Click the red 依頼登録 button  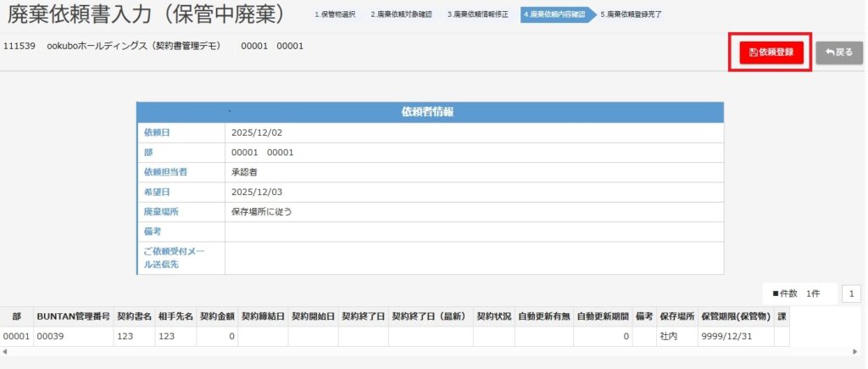[x=771, y=53]
